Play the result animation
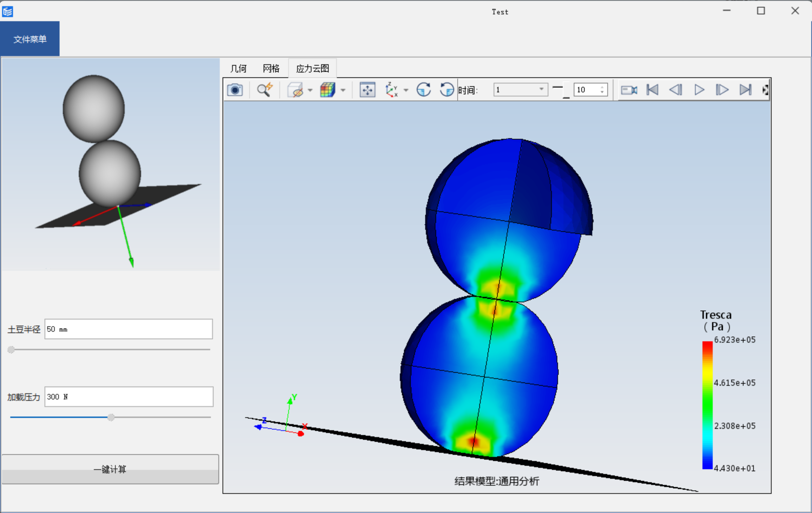The width and height of the screenshot is (812, 513). pos(699,90)
